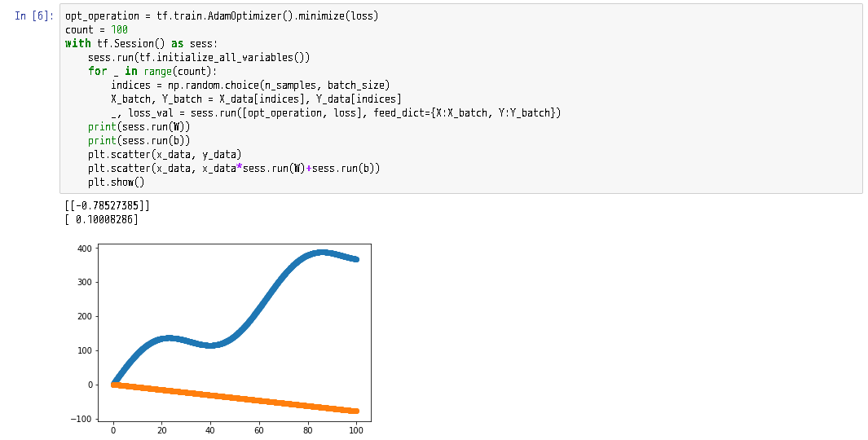
Task: Click the printed b value 0.10008286
Action: pos(101,219)
